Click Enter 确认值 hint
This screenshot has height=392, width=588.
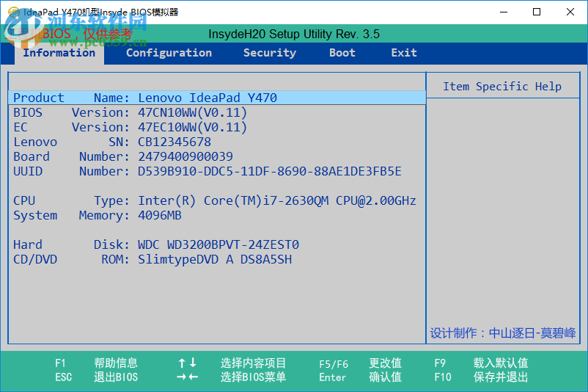click(361, 377)
